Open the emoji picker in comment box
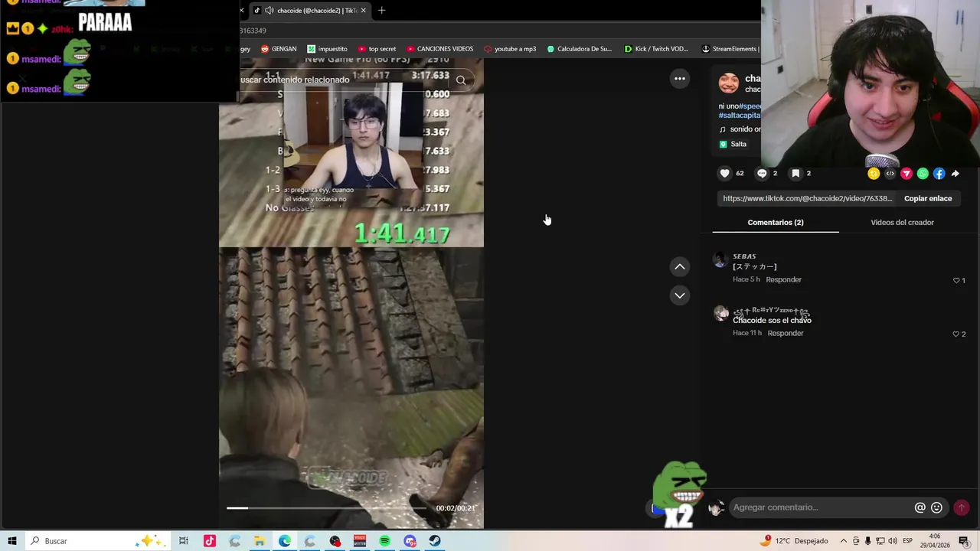The image size is (980, 551). [936, 507]
